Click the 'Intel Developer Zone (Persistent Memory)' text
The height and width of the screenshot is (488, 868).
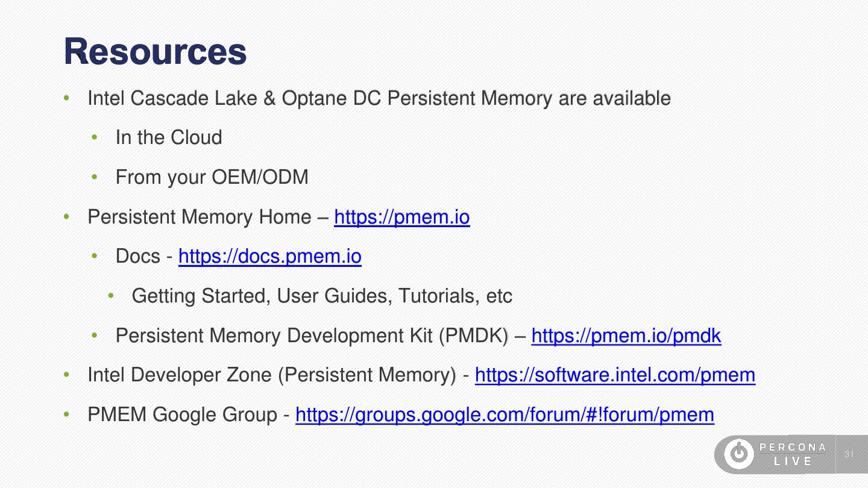click(x=272, y=375)
